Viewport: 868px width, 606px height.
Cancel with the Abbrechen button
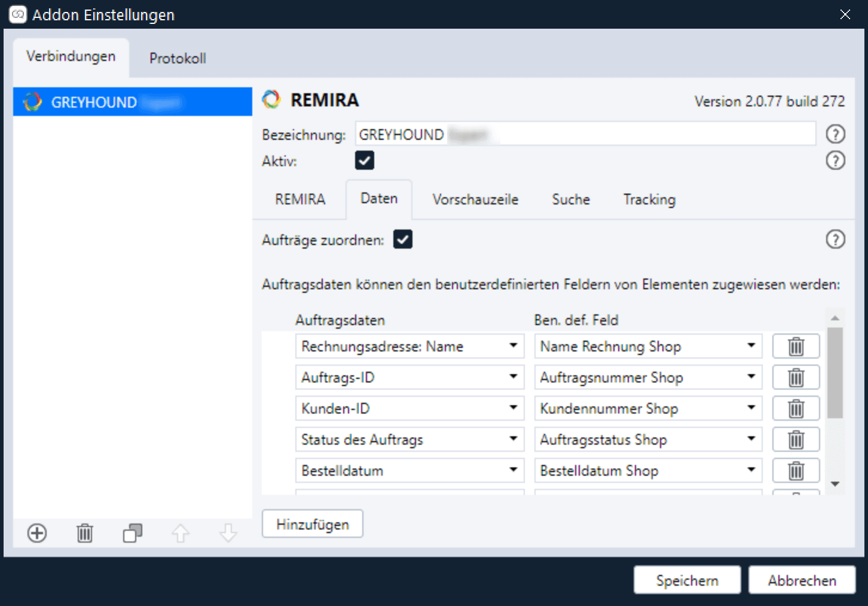[x=802, y=580]
